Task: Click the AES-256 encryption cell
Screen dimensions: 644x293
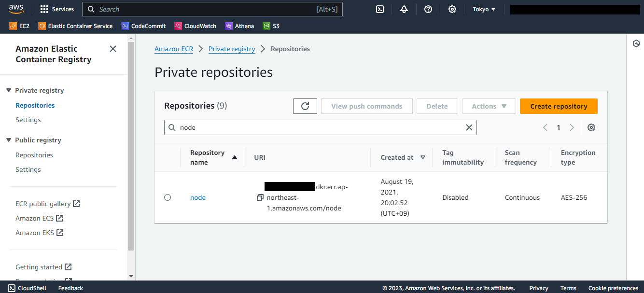Action: (x=574, y=197)
